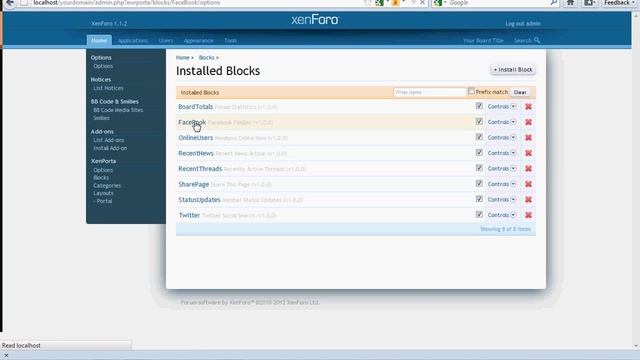Image resolution: width=640 pixels, height=360 pixels.
Task: Open BB Code Media Sites in sidebar
Action: click(118, 110)
